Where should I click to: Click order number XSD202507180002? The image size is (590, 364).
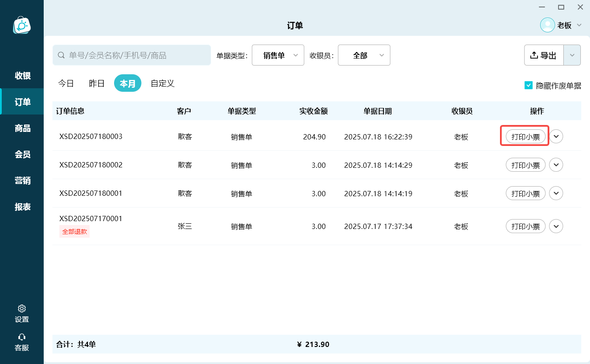[x=91, y=165]
